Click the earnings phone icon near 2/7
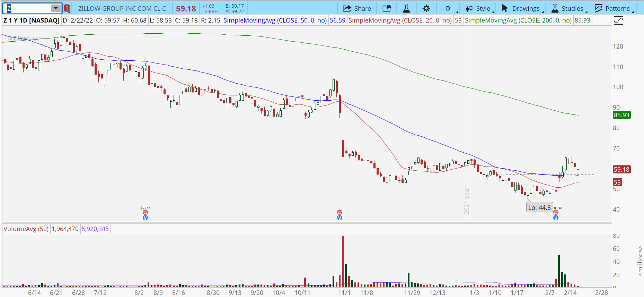The height and width of the screenshot is (297, 644). click(x=556, y=212)
